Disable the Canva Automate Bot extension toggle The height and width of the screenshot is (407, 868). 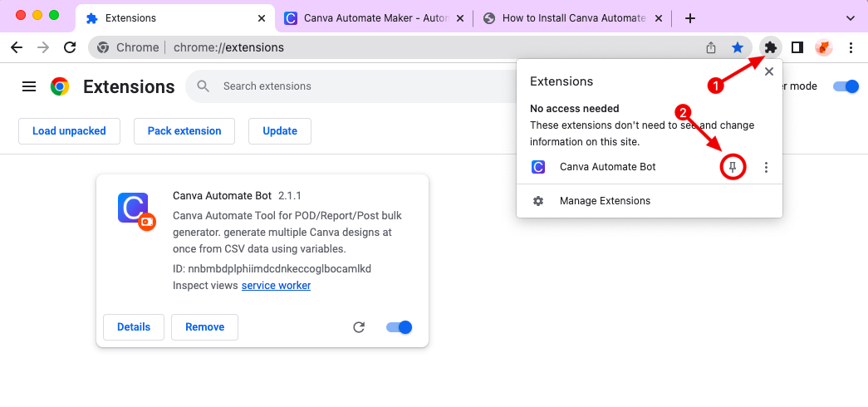click(x=400, y=327)
